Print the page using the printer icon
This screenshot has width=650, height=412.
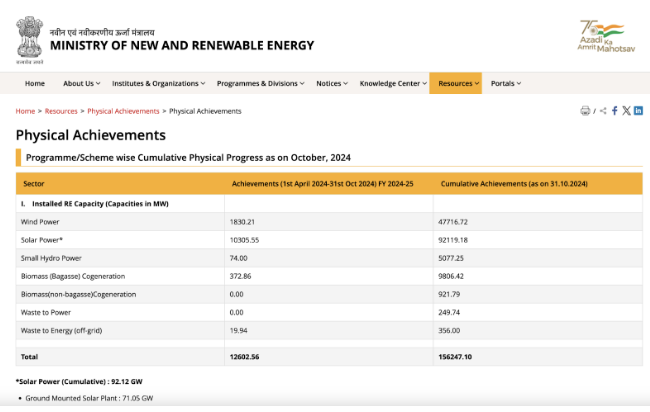pos(585,111)
